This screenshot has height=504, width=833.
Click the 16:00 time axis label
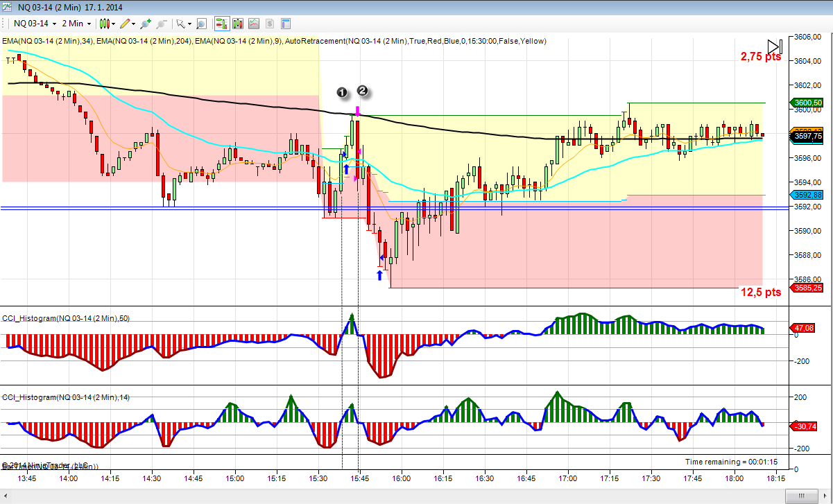pyautogui.click(x=401, y=478)
